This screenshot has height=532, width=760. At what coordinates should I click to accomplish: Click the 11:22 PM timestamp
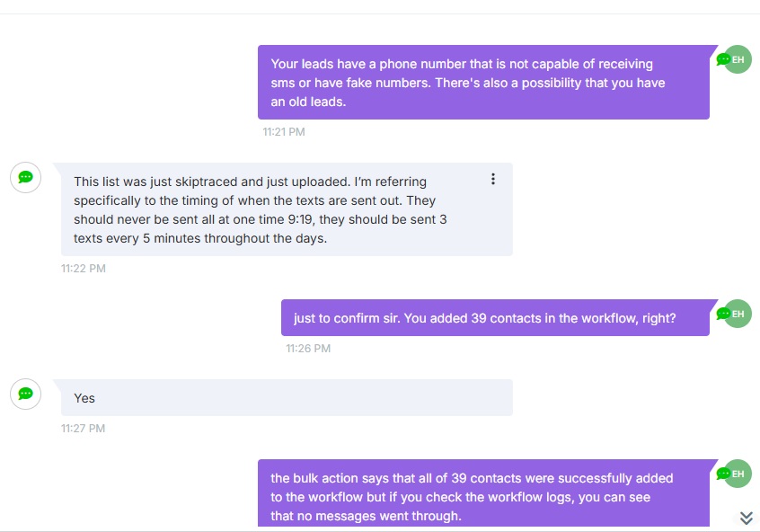pyautogui.click(x=84, y=269)
